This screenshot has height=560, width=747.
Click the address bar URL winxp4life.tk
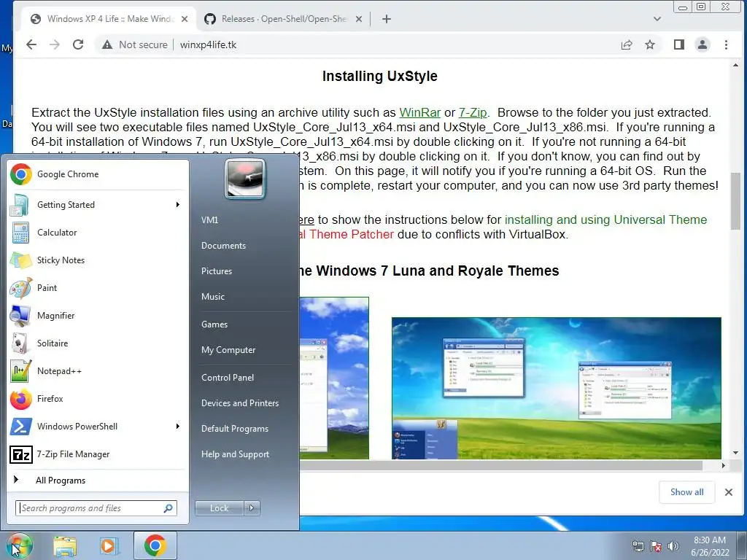pyautogui.click(x=208, y=44)
